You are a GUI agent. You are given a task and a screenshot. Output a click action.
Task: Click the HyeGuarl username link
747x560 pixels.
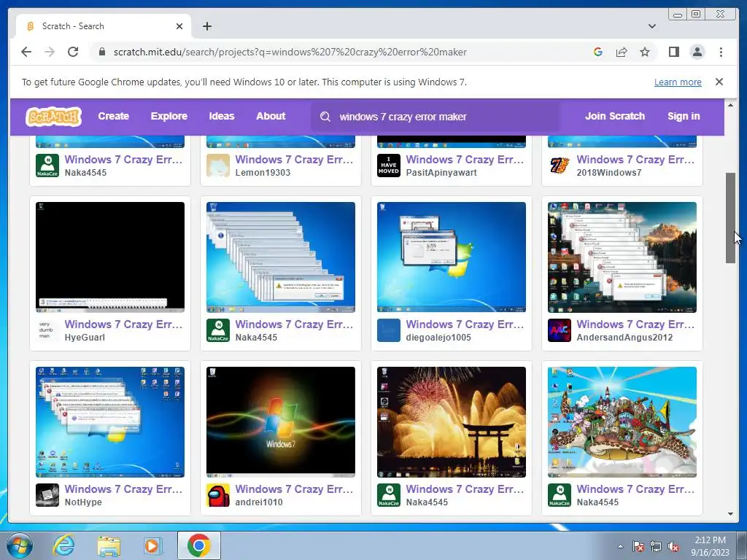85,338
